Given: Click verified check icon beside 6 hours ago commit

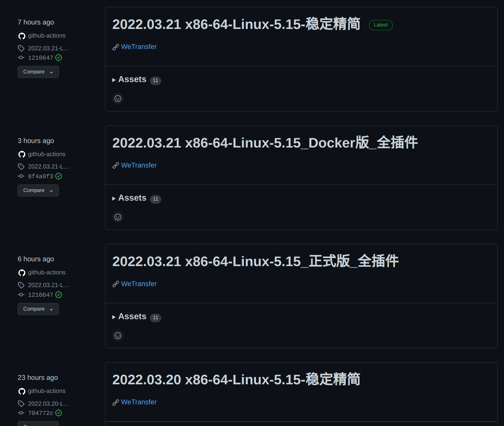Looking at the screenshot, I should 59,295.
